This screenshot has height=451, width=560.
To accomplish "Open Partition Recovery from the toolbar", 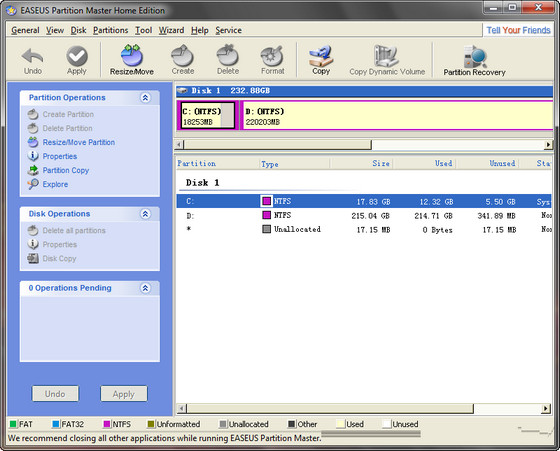I will coord(475,56).
